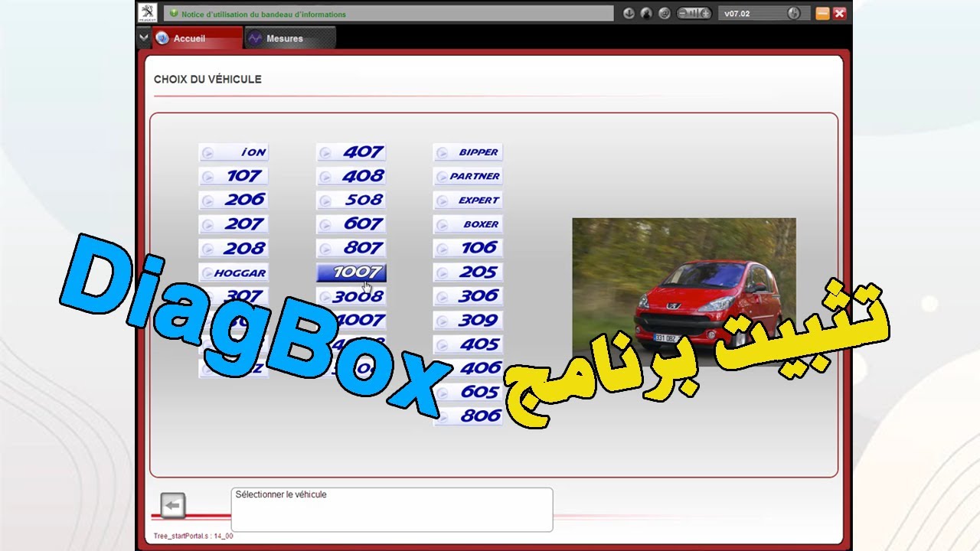Select the 605 vehicle

pos(468,393)
